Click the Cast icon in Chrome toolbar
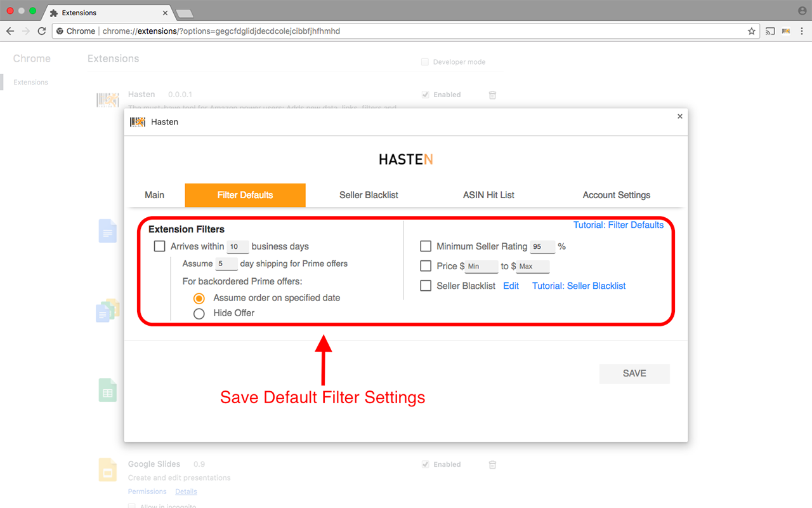The image size is (812, 508). tap(770, 31)
